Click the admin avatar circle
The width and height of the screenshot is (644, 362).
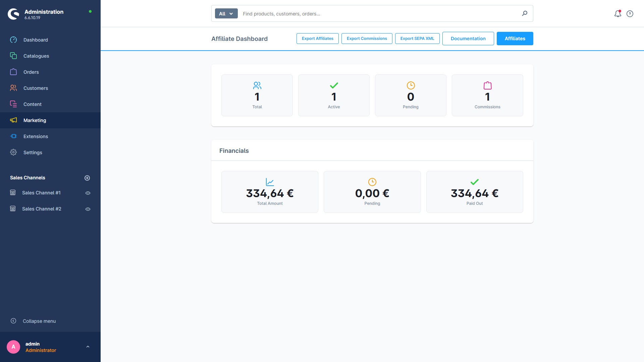(x=13, y=347)
